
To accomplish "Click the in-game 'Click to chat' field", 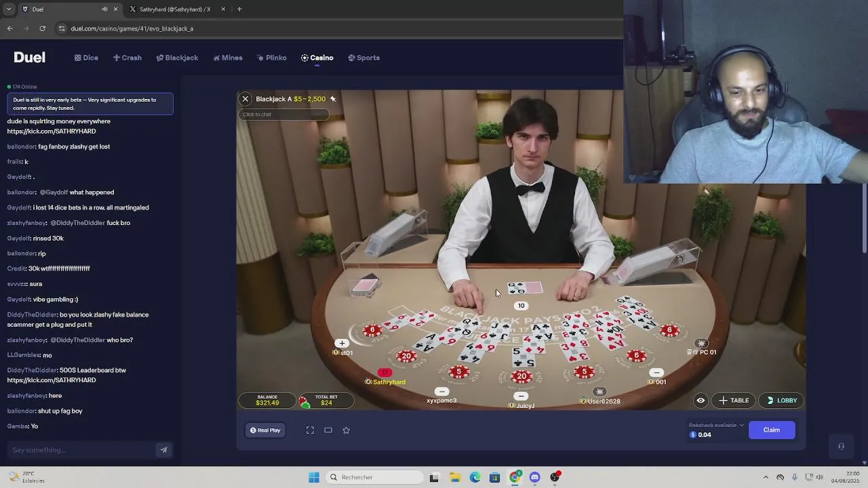I will 283,115.
